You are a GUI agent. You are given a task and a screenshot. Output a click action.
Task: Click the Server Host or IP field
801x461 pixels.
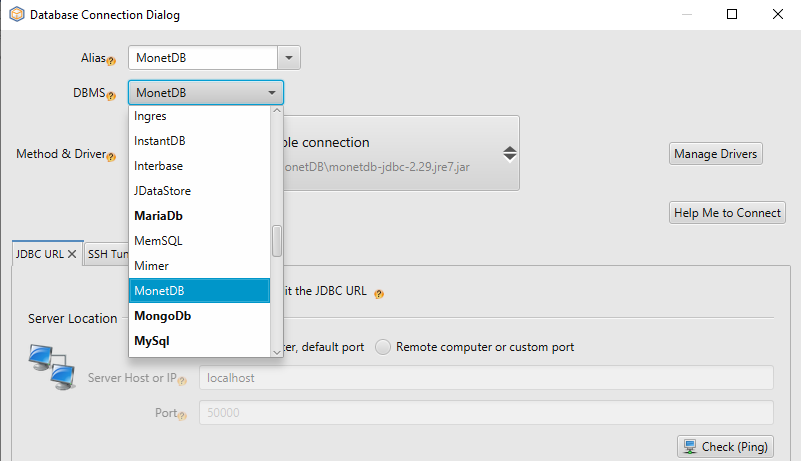click(486, 378)
